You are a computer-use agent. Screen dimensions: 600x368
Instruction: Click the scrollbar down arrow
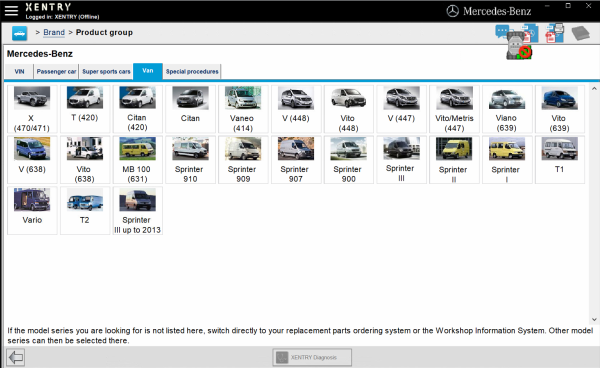point(594,319)
